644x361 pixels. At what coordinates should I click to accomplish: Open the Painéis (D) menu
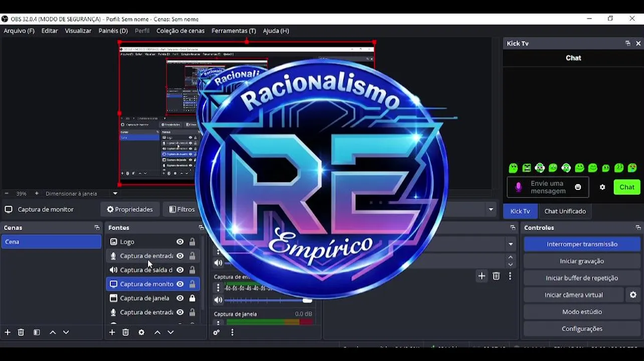point(113,31)
